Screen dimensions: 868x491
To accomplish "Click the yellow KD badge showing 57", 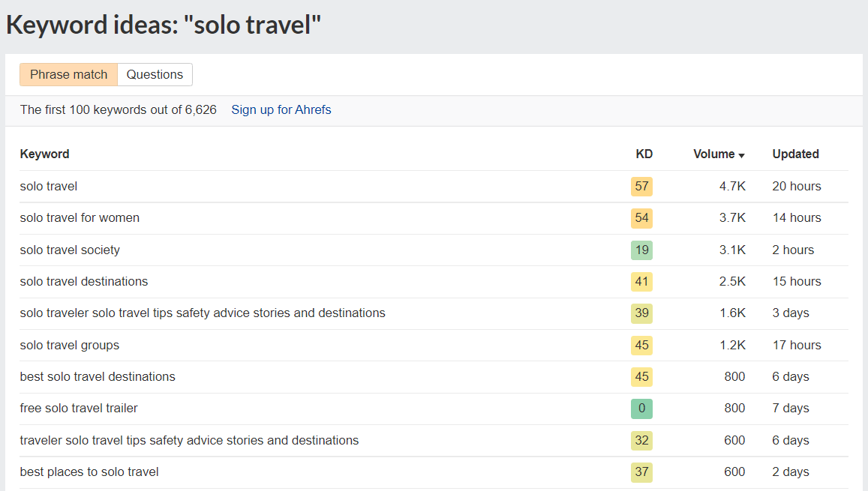I will coord(641,186).
